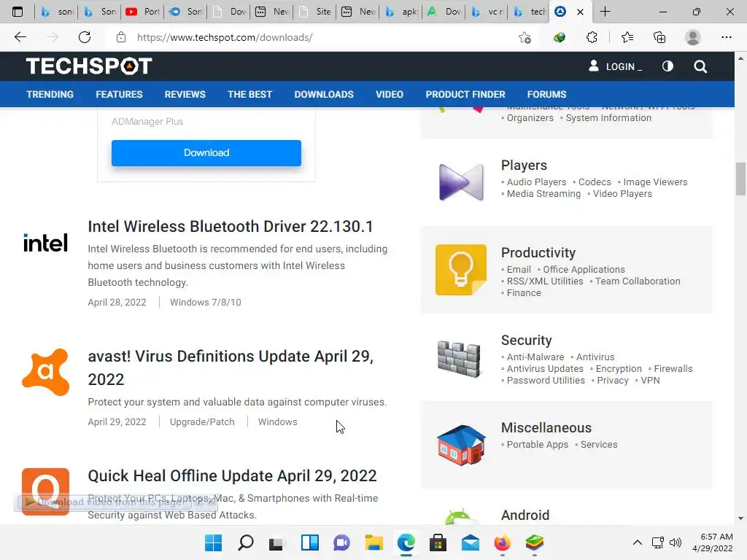The image size is (747, 560).
Task: Open browser profile avatar
Action: pyautogui.click(x=692, y=37)
